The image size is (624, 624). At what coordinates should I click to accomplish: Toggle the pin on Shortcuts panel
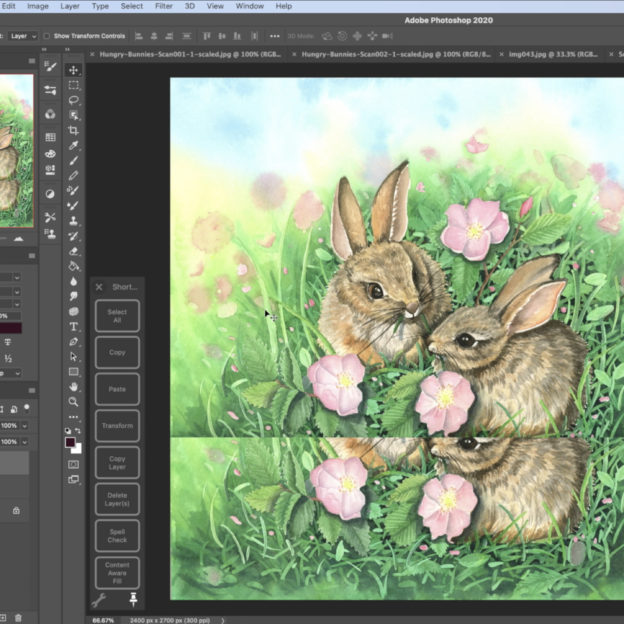tap(133, 600)
